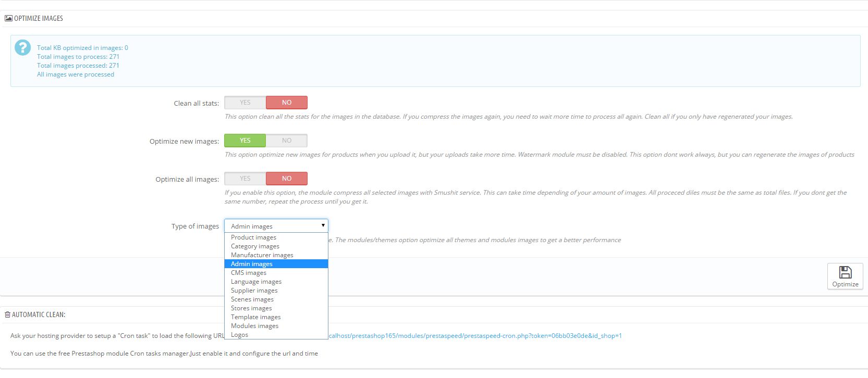The height and width of the screenshot is (378, 868).
Task: Click 'Total images processed: 271' text
Action: tap(78, 66)
